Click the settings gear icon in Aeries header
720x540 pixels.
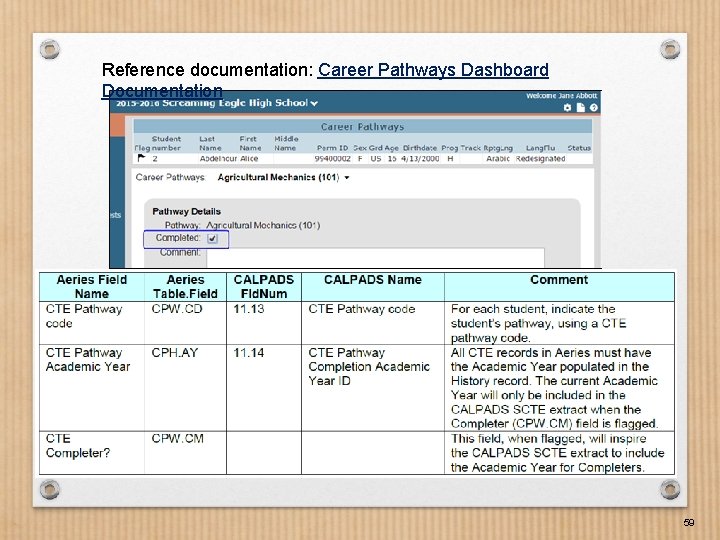tap(568, 107)
